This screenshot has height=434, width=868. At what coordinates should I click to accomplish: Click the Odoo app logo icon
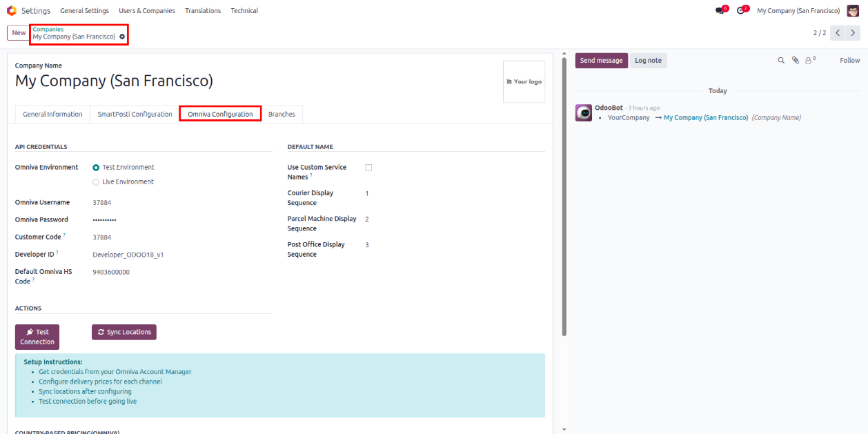(x=11, y=10)
